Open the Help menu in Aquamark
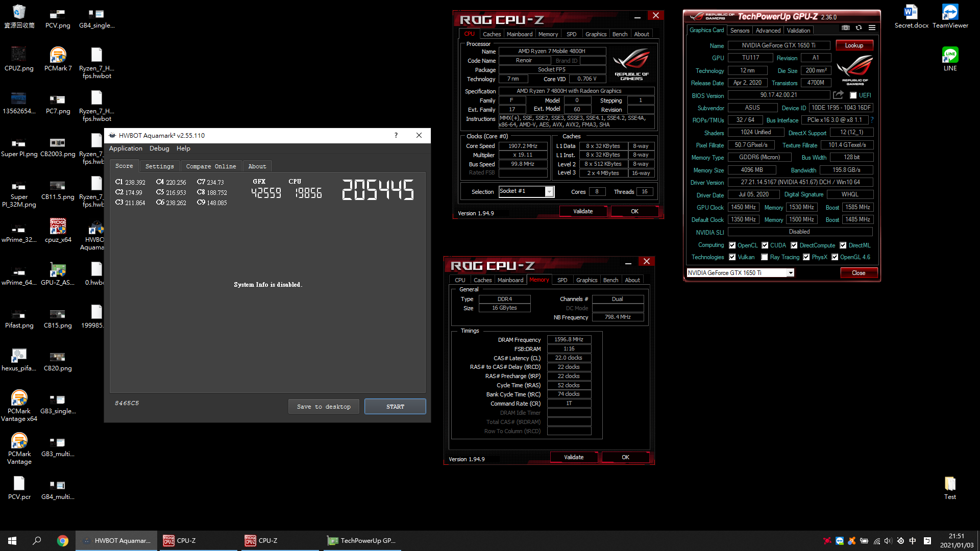The image size is (980, 551). (x=183, y=148)
